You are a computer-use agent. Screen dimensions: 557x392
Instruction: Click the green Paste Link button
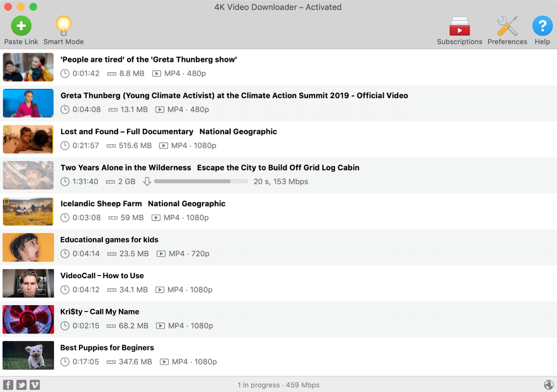click(21, 26)
